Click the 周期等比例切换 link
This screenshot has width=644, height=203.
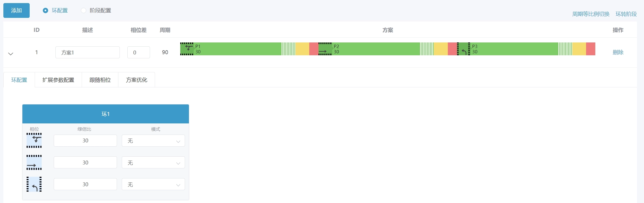[591, 14]
